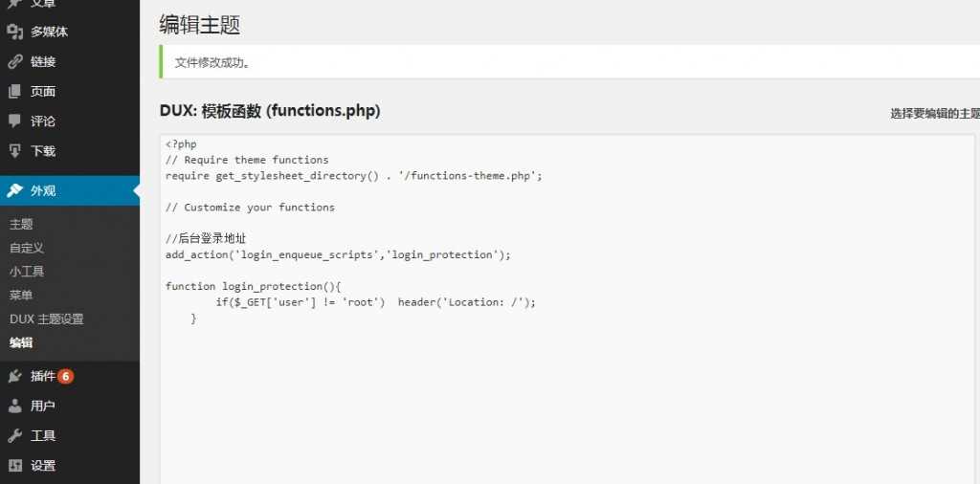This screenshot has height=484, width=980.
Task: Click inside the functions.php code editor
Action: click(x=568, y=309)
